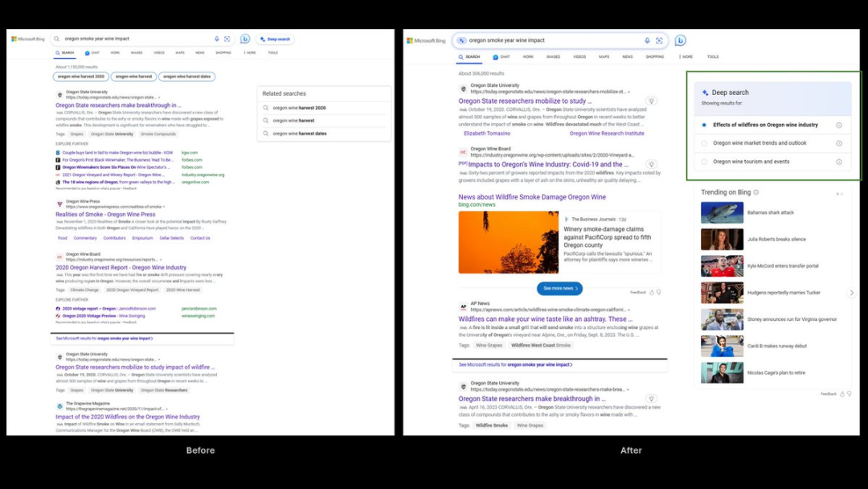Viewport: 868px width, 489px height.
Task: Choose Oregon wine tourism and events option
Action: click(751, 162)
